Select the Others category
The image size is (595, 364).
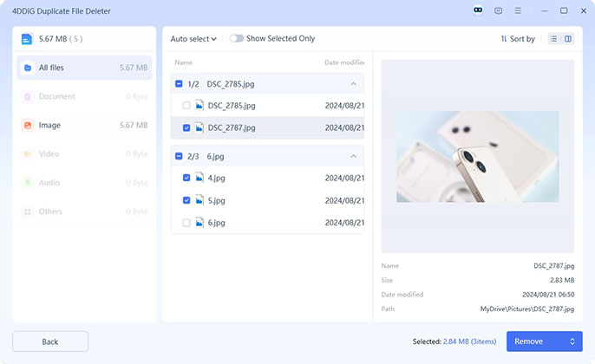84,211
